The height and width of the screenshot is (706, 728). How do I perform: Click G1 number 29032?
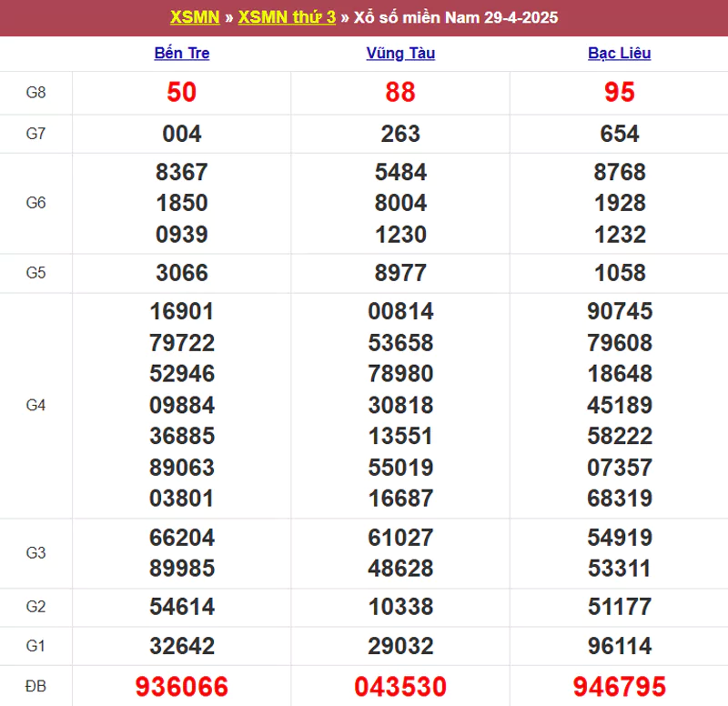pos(400,646)
